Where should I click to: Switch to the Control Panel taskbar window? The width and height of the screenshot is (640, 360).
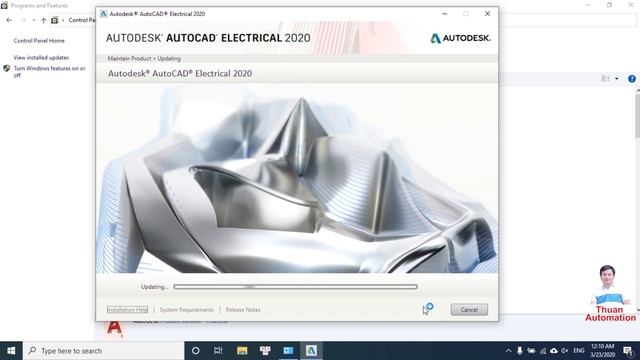[288, 351]
